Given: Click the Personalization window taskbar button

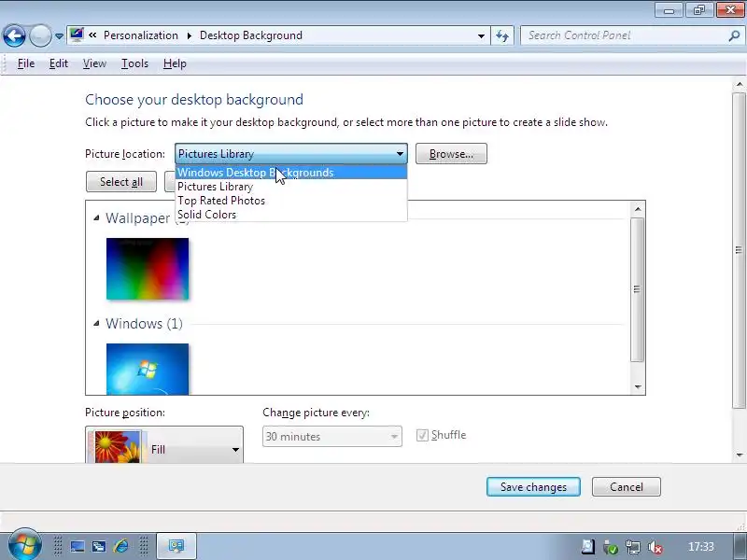Looking at the screenshot, I should 176,546.
